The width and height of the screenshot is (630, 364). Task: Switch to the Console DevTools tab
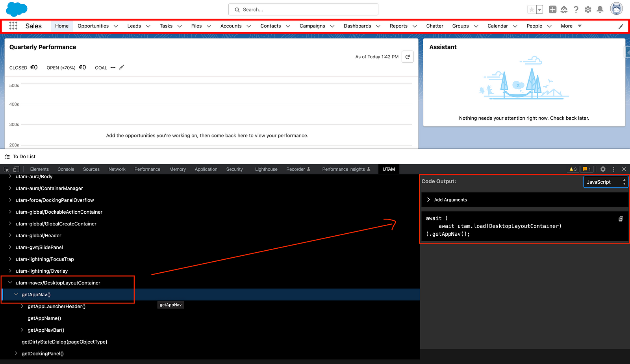[66, 169]
